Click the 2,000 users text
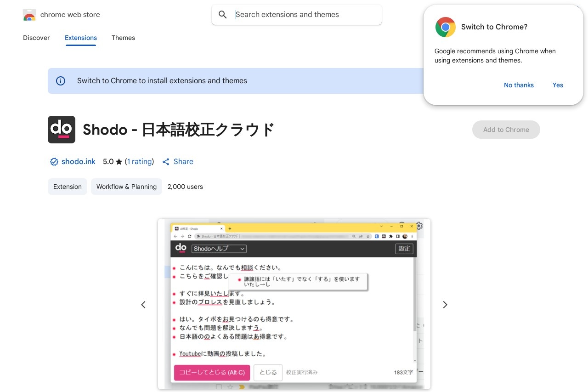 click(185, 187)
